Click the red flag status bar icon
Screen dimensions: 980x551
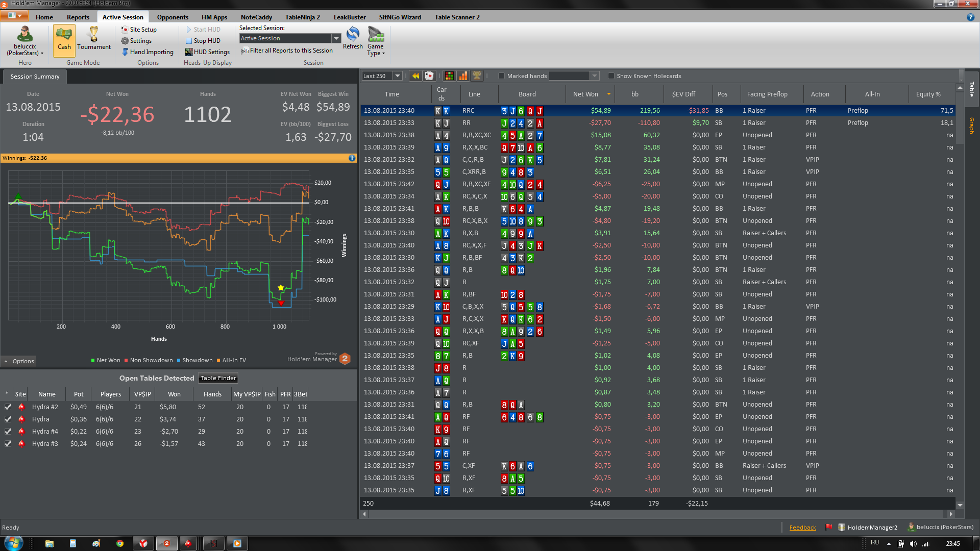click(829, 528)
